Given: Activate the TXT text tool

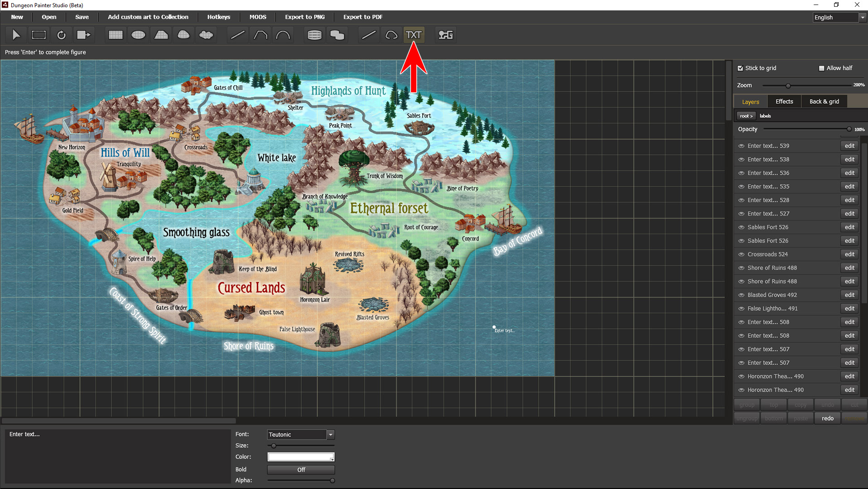Looking at the screenshot, I should coord(414,35).
